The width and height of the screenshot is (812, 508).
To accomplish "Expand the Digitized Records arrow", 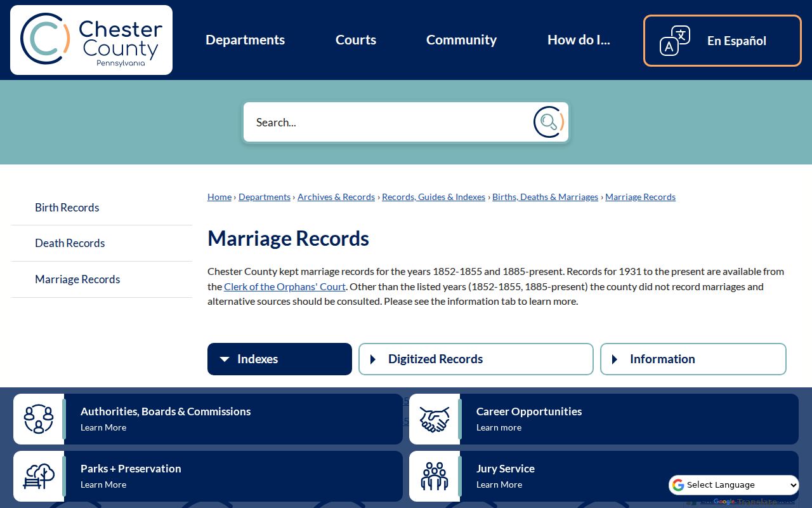I will (373, 359).
